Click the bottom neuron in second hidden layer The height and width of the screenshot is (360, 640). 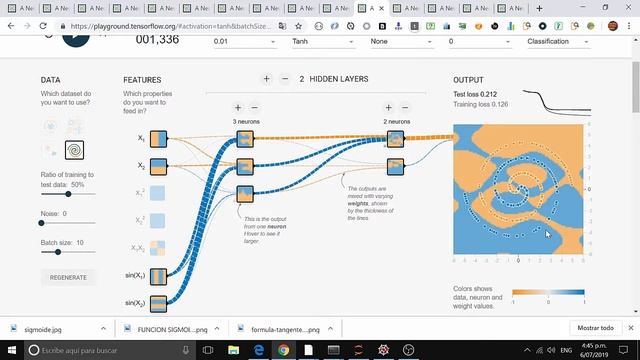coord(396,167)
